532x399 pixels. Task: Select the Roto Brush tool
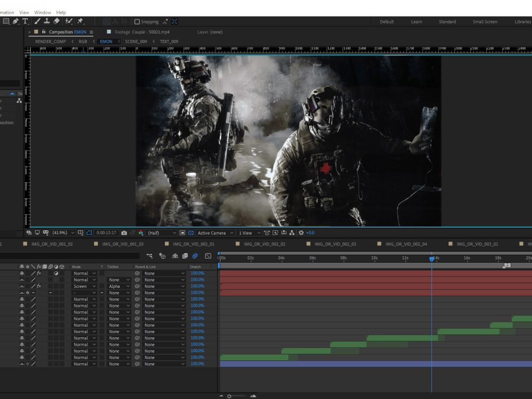click(69, 21)
